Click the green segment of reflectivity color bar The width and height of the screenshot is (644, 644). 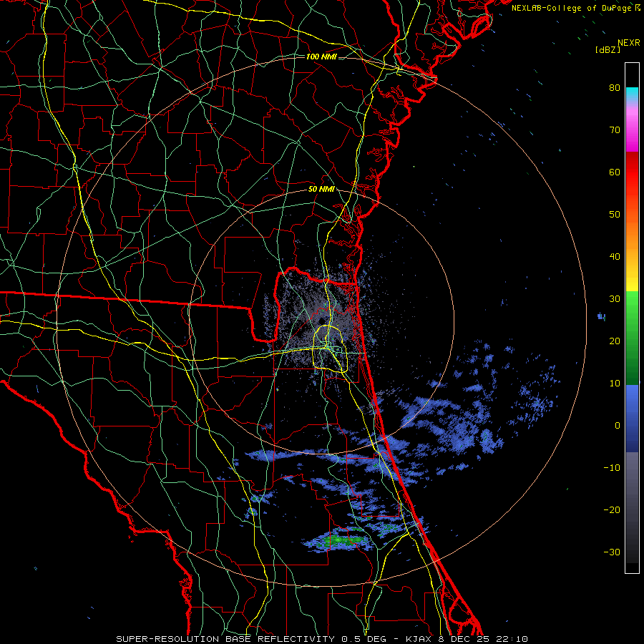pyautogui.click(x=632, y=338)
